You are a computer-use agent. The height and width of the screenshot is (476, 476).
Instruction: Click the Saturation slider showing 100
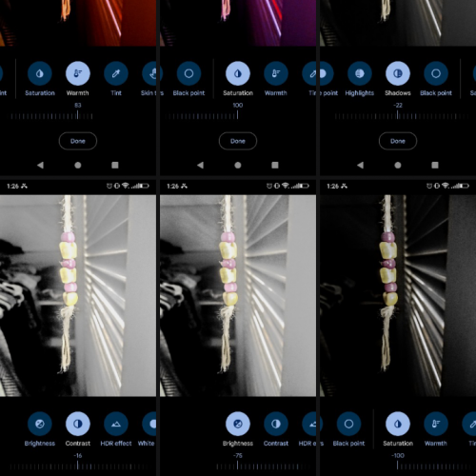(202, 116)
